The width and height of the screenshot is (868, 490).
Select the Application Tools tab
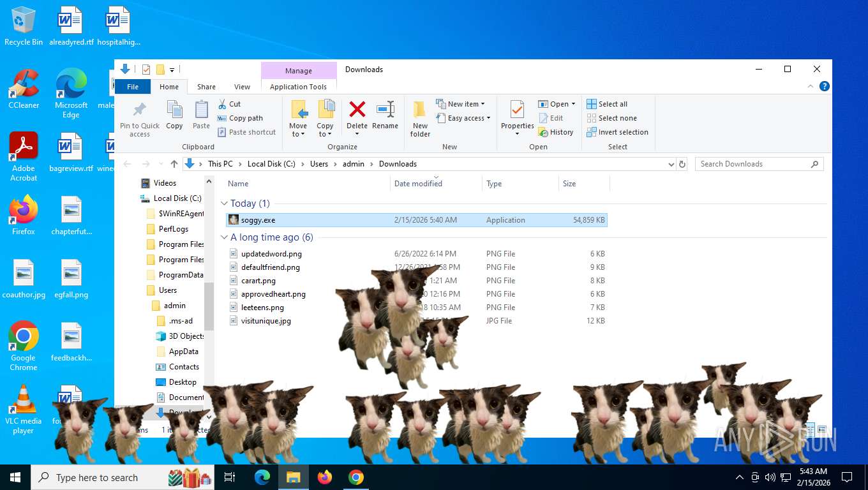(298, 87)
